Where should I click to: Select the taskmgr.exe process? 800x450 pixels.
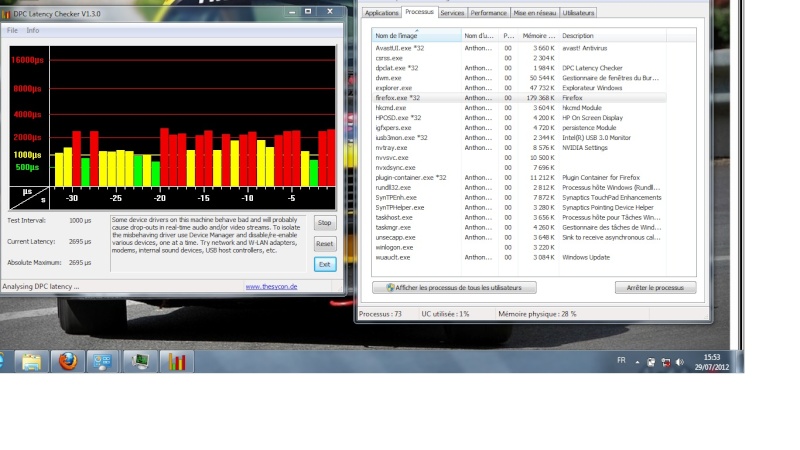(x=519, y=228)
